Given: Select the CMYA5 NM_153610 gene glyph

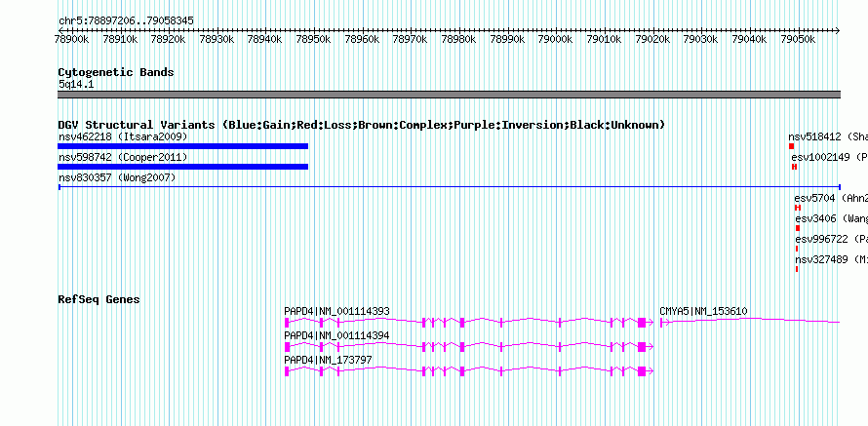Looking at the screenshot, I should (x=750, y=322).
